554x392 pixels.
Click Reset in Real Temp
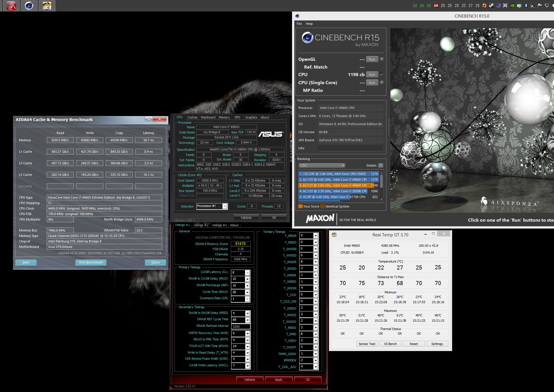click(414, 344)
